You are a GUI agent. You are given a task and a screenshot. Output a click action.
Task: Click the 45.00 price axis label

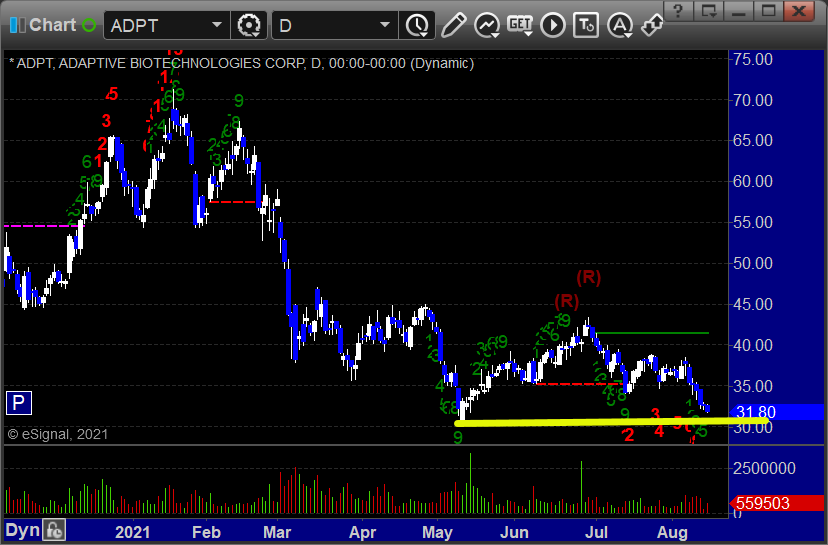pos(752,304)
